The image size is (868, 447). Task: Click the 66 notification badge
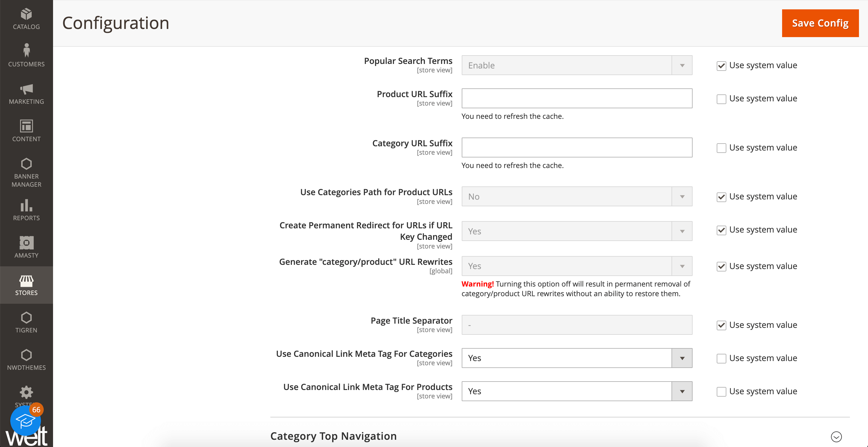click(x=36, y=410)
